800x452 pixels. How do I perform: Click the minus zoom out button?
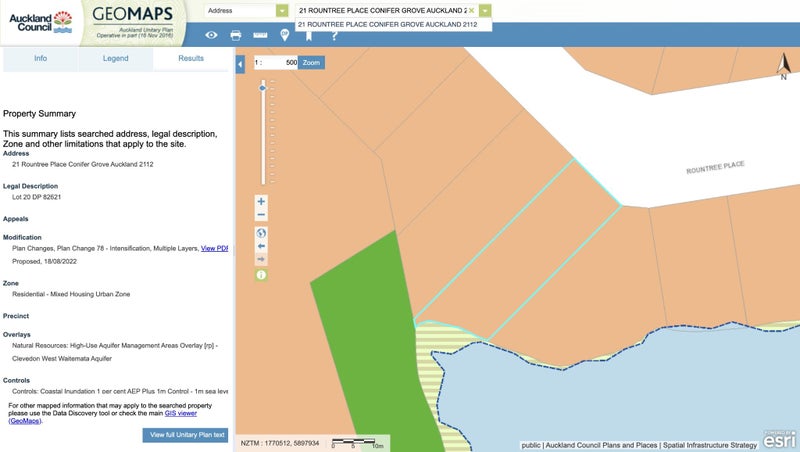[x=261, y=215]
